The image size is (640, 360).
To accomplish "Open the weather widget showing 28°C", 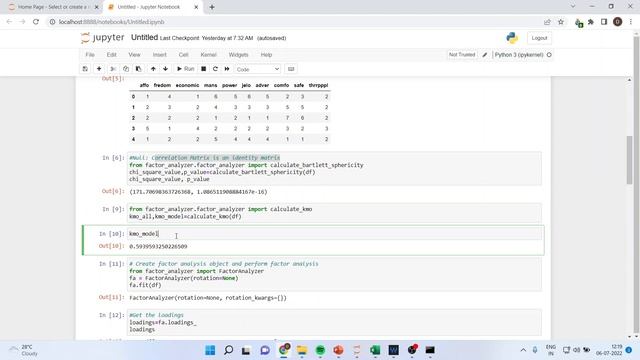I will point(24,350).
